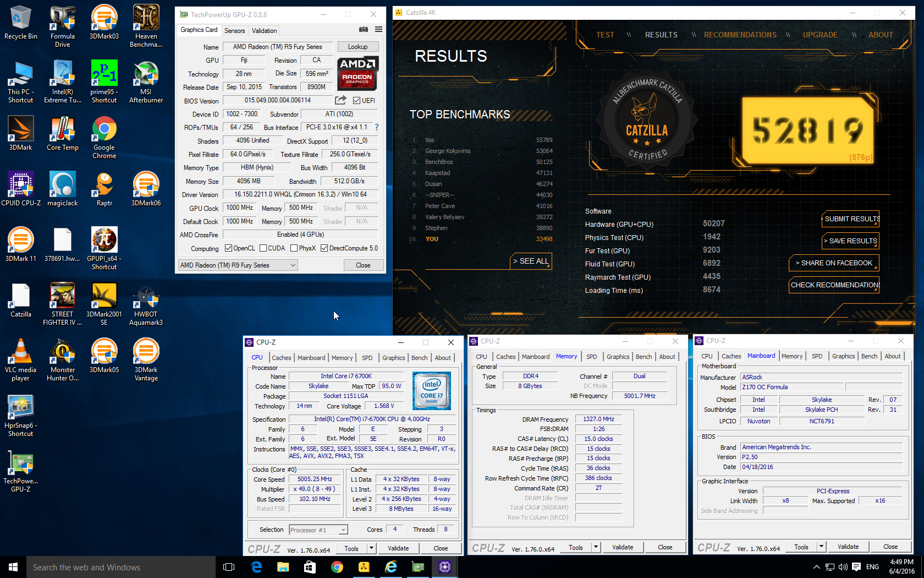Click SHARE ON FACEBOOK in Catzilla
The image size is (924, 578).
point(834,263)
